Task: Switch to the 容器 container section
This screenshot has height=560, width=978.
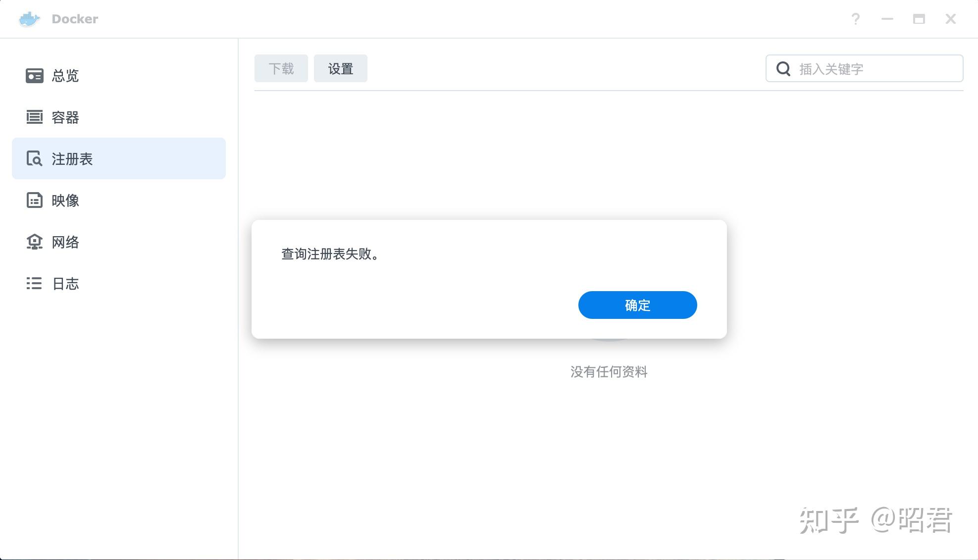Action: pos(65,117)
